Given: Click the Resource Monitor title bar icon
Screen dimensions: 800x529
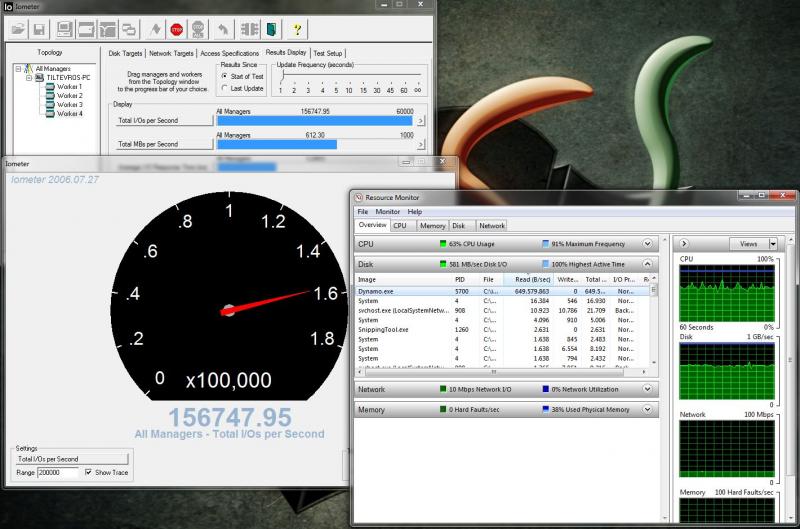Looking at the screenshot, I should 359,197.
